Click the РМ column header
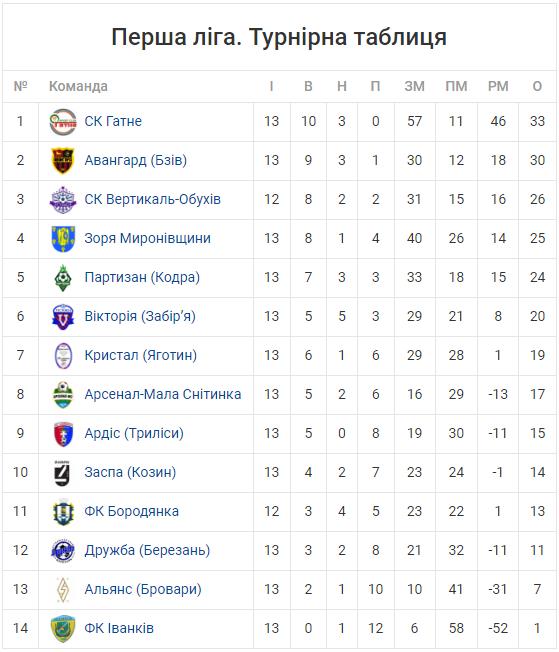 pos(498,86)
